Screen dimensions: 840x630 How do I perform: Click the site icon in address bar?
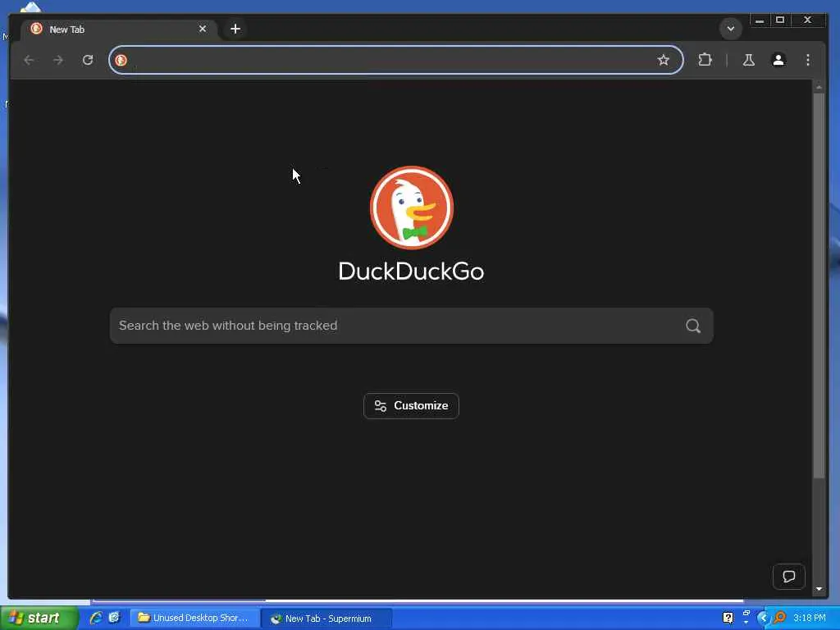tap(121, 60)
